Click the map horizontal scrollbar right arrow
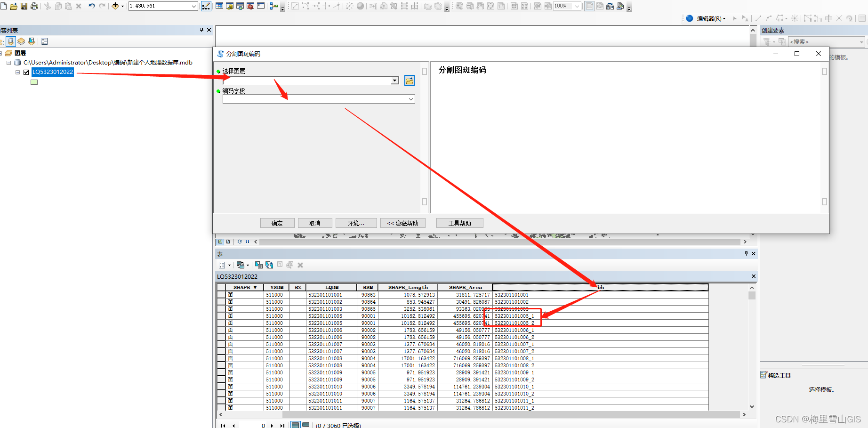 [745, 242]
